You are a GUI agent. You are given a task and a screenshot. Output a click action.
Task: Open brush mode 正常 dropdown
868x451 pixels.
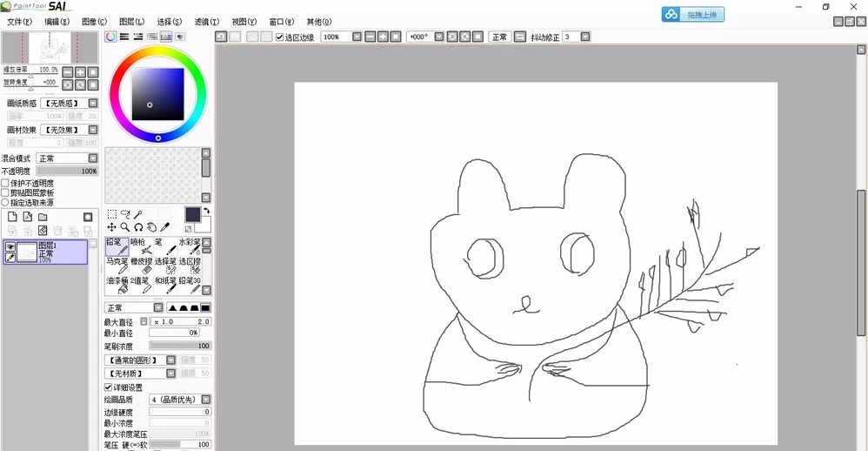click(158, 307)
